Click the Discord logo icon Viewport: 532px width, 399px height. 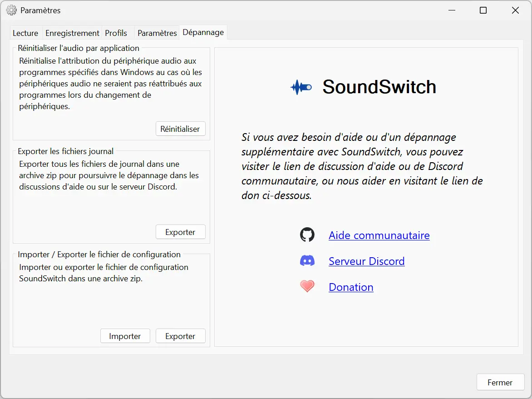(x=307, y=261)
